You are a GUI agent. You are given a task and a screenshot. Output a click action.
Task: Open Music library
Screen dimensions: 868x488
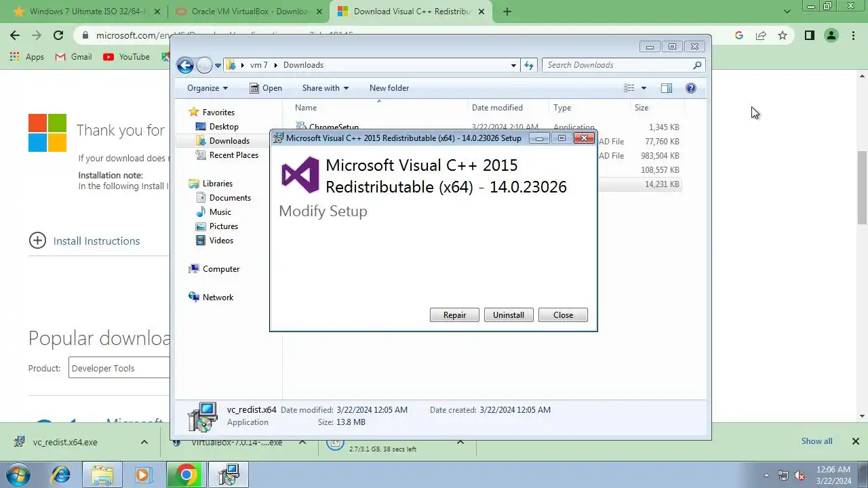(214, 212)
